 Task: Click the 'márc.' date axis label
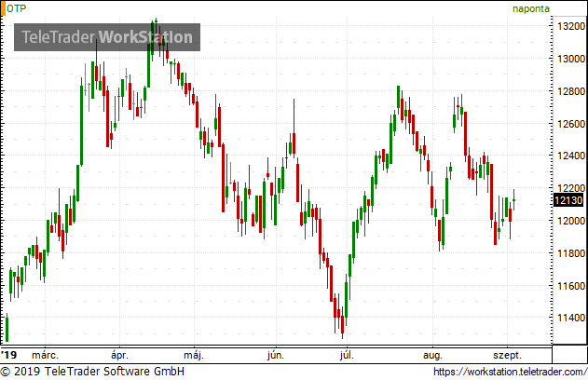click(45, 355)
